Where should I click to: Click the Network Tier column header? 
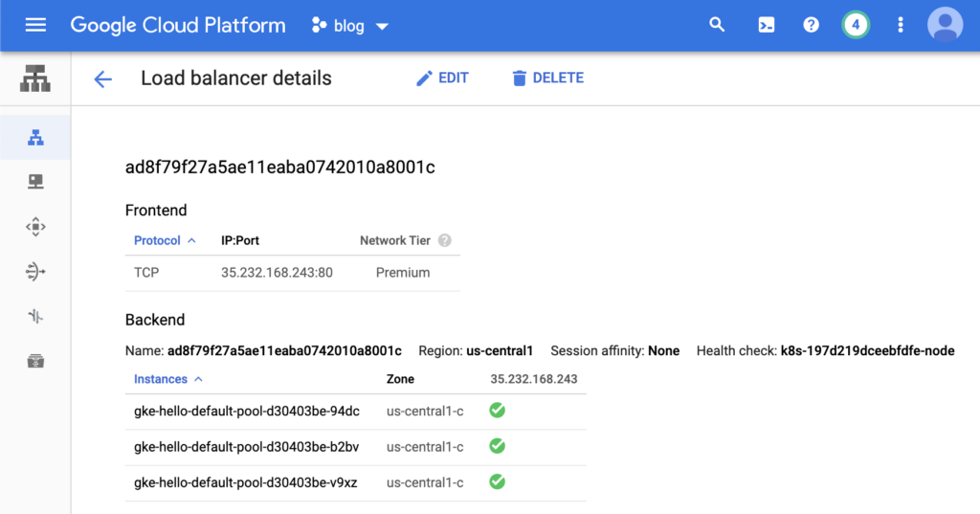395,241
